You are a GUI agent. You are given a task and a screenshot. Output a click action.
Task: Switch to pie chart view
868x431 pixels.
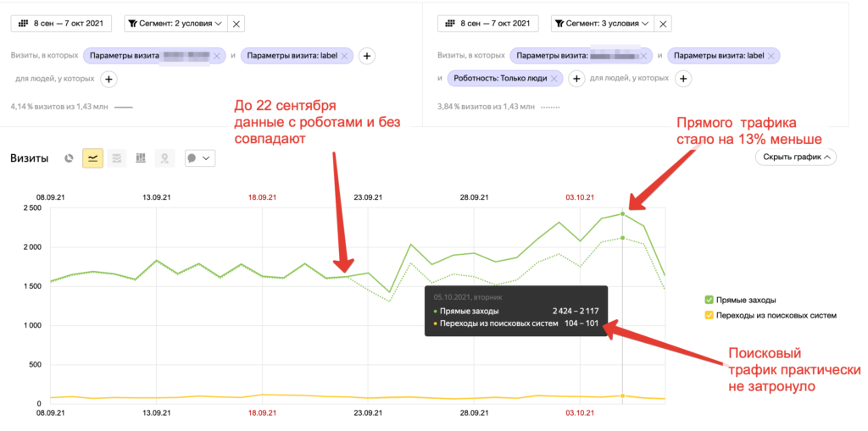point(70,158)
